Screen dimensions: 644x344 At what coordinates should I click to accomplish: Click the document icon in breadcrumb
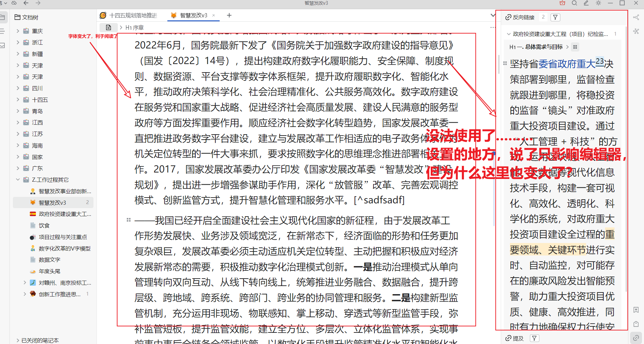click(108, 27)
